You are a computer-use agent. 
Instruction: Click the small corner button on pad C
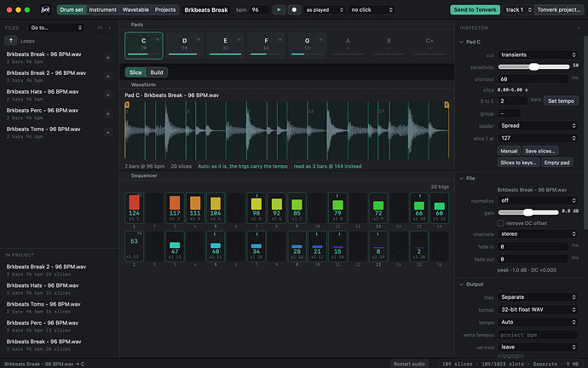pos(158,39)
